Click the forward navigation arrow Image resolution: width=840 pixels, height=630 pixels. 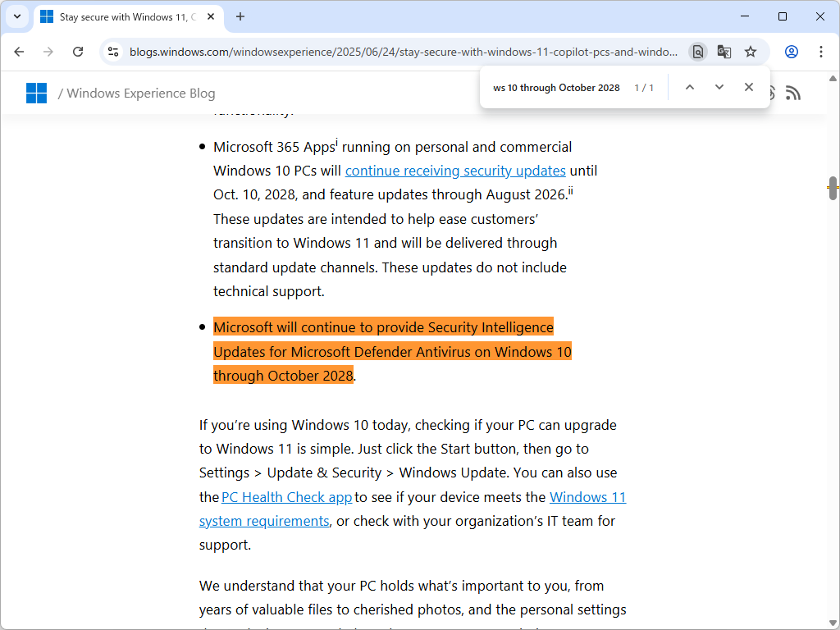click(x=48, y=52)
